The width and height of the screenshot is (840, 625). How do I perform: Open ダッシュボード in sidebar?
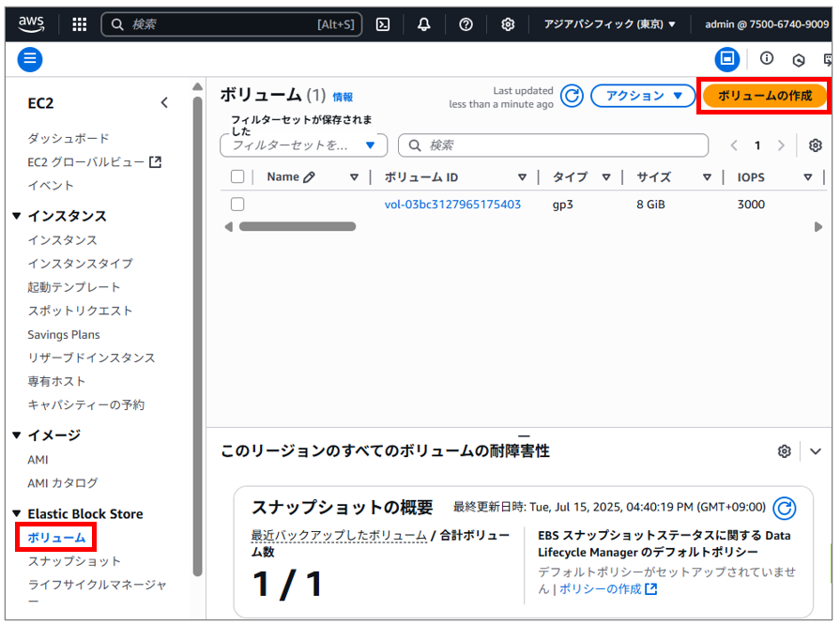(x=68, y=138)
